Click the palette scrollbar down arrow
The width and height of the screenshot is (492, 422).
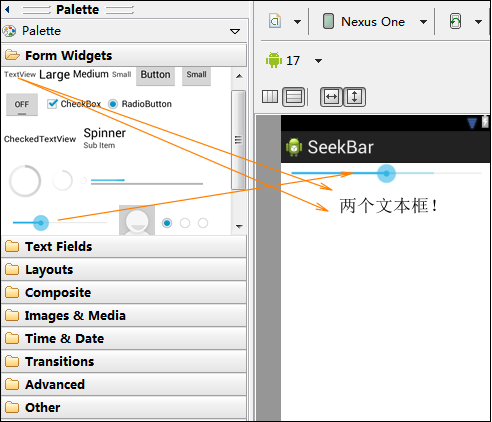tap(239, 226)
